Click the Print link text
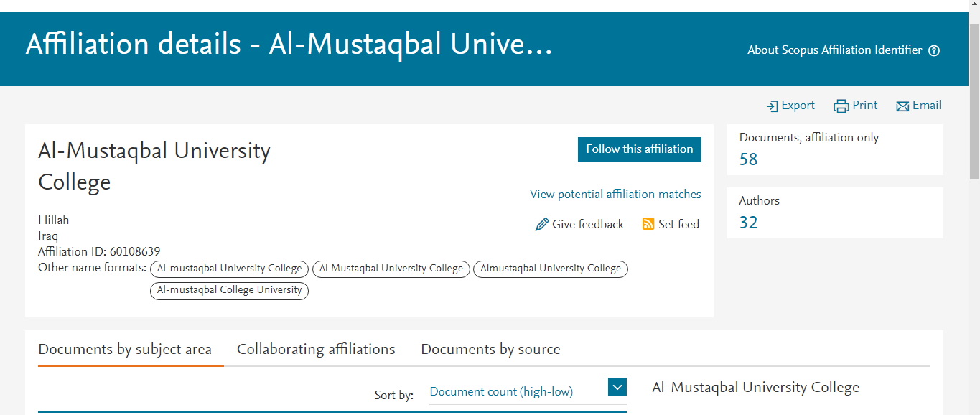 pyautogui.click(x=865, y=106)
